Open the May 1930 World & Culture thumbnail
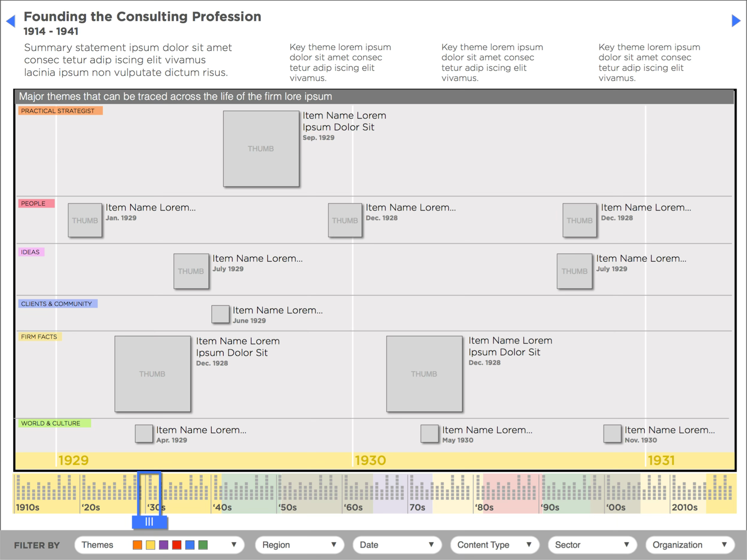747x560 pixels. (x=430, y=434)
